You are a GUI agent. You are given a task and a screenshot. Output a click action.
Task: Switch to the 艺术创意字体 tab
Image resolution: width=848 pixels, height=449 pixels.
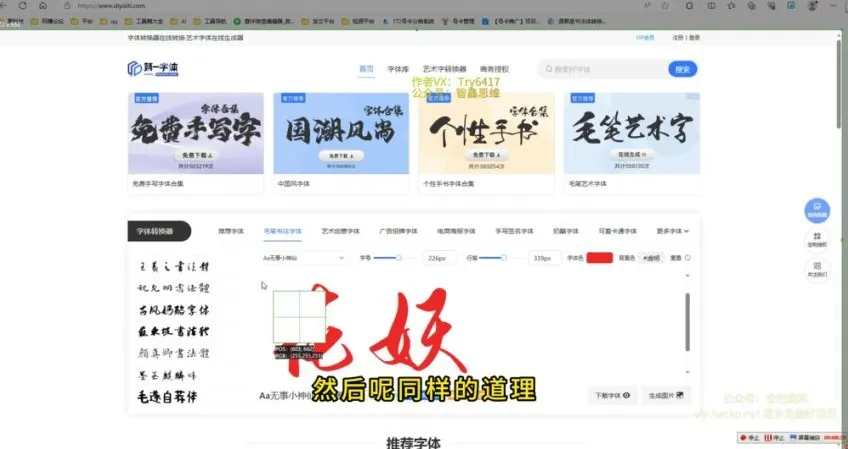point(340,231)
